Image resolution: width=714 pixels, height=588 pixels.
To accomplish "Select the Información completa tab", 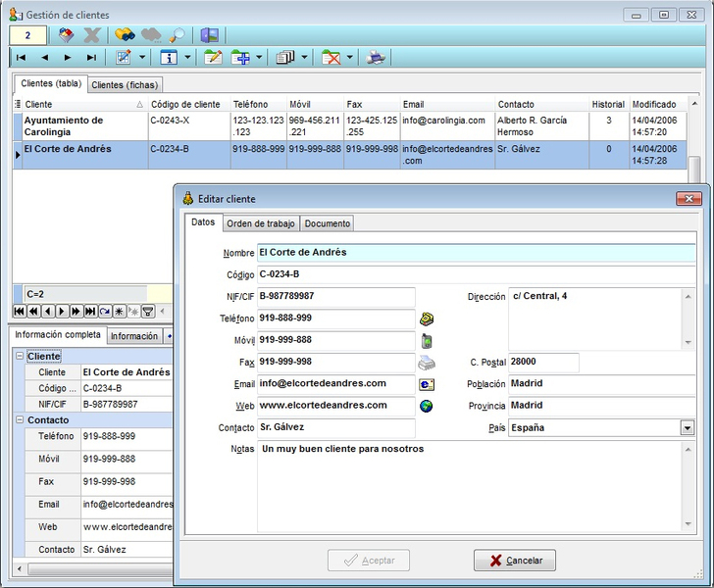I will coord(58,335).
